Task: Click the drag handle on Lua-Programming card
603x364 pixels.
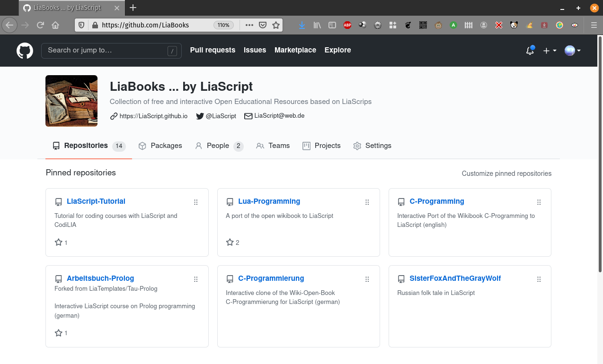Action: 367,202
